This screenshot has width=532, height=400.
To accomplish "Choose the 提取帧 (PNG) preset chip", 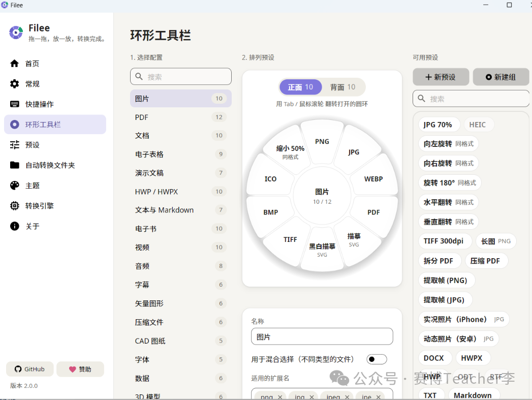I will [x=447, y=280].
